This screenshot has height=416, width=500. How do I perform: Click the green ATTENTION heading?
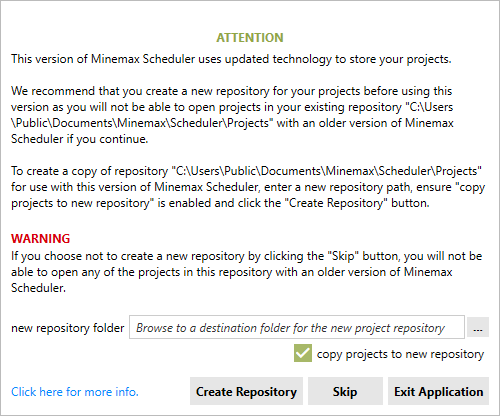250,38
